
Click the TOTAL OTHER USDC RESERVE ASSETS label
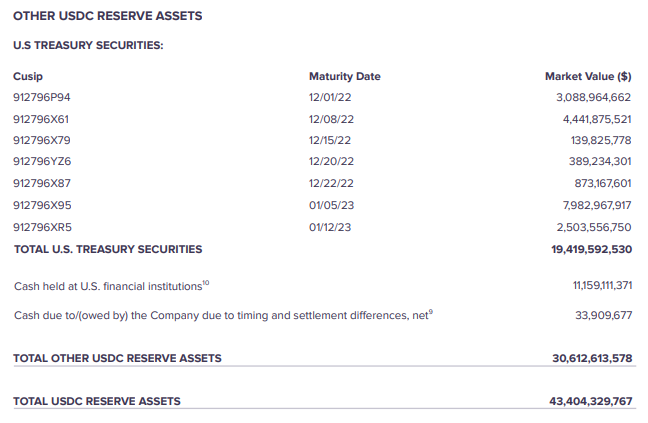coord(117,358)
